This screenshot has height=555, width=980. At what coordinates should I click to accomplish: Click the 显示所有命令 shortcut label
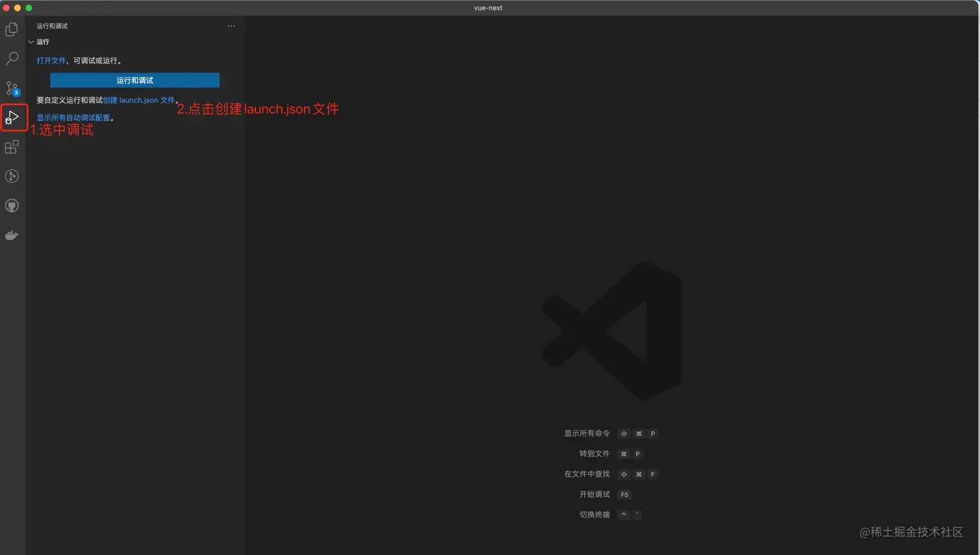click(x=587, y=433)
